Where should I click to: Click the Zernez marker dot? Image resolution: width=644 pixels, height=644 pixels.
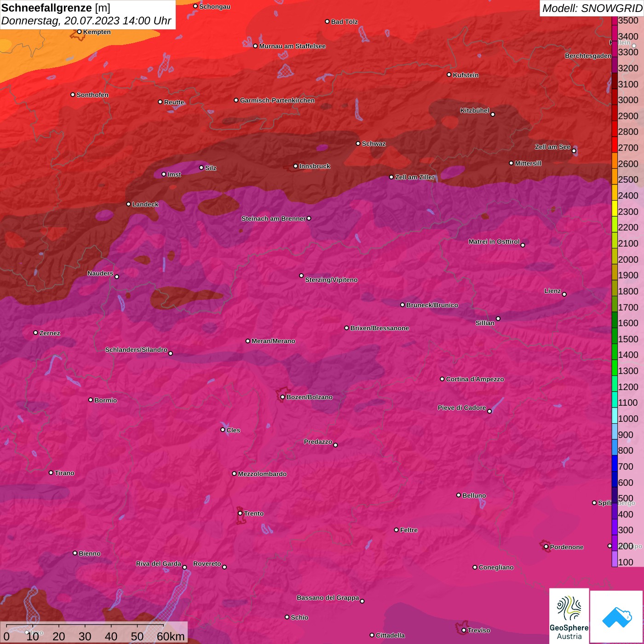pos(35,333)
